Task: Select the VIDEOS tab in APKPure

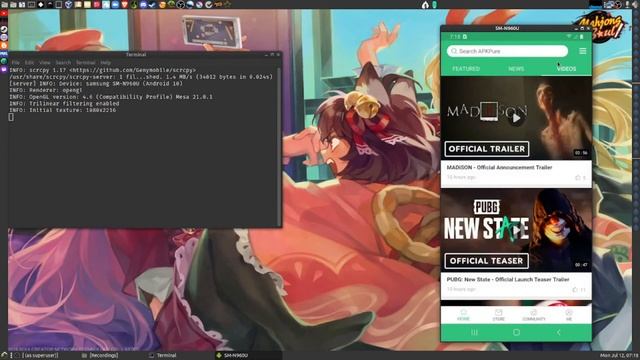Action: pyautogui.click(x=566, y=69)
